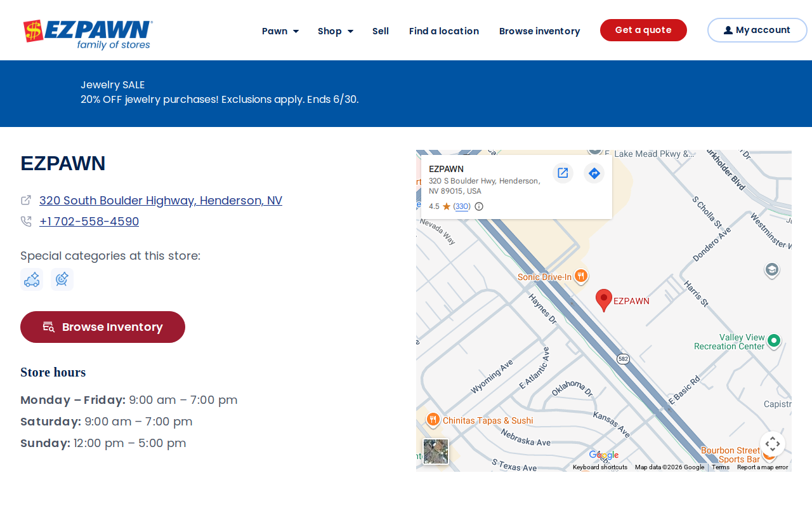812x508 pixels.
Task: Select the target special category icon
Action: 62,279
